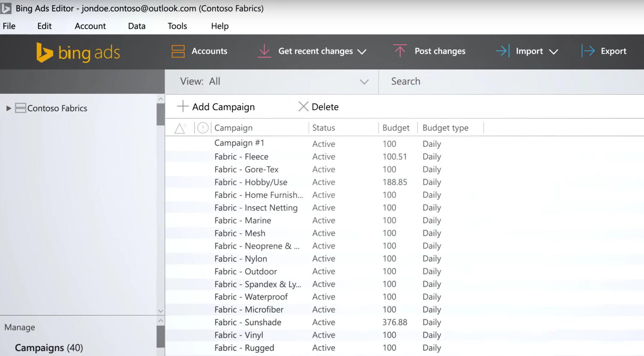Click the Accounts button label

tap(209, 51)
